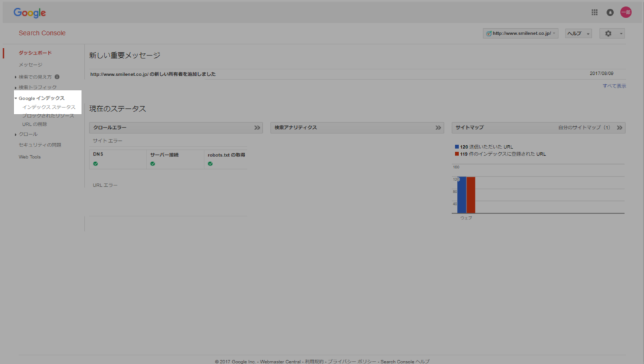Click the robots.txt green check icon
This screenshot has width=644, height=364.
pos(210,163)
